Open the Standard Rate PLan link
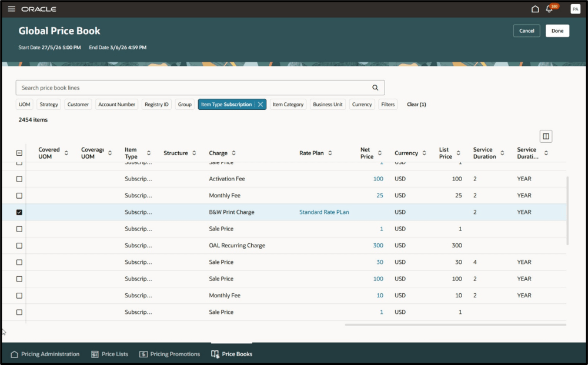588x365 pixels. [x=324, y=212]
